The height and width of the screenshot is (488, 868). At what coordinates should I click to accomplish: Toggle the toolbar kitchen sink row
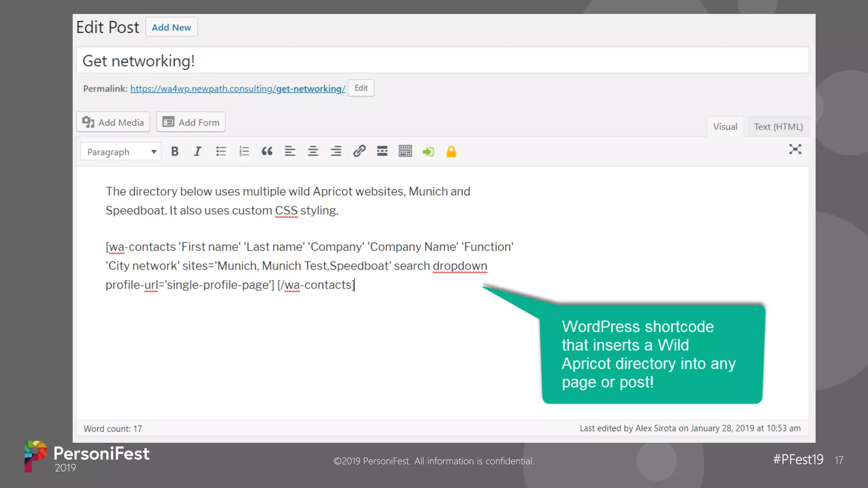pyautogui.click(x=405, y=151)
